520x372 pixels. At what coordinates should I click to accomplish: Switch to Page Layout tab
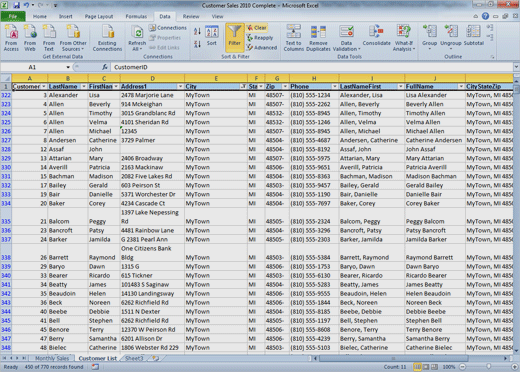point(99,16)
